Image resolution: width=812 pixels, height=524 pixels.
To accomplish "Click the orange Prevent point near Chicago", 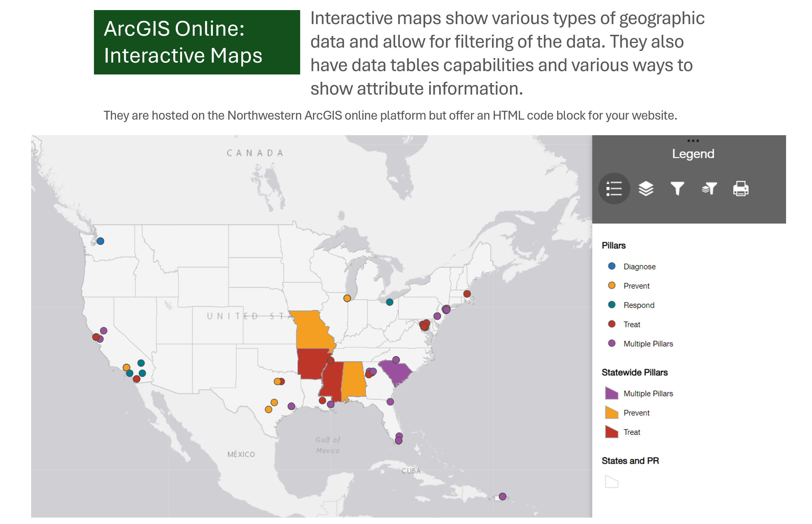I will point(347,298).
